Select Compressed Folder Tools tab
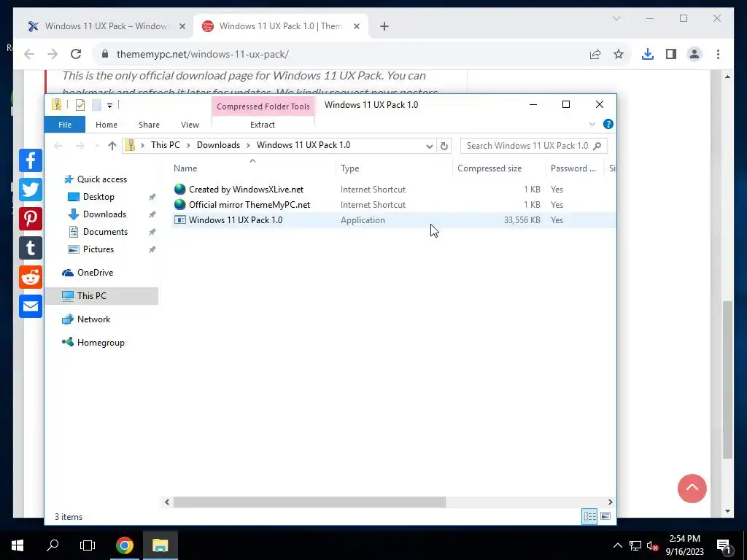The height and width of the screenshot is (560, 747). (x=263, y=106)
